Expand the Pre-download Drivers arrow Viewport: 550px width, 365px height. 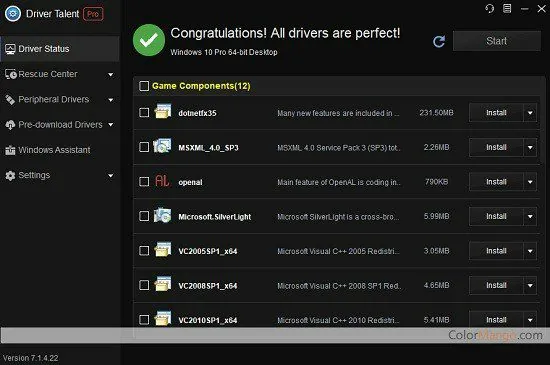pos(110,125)
